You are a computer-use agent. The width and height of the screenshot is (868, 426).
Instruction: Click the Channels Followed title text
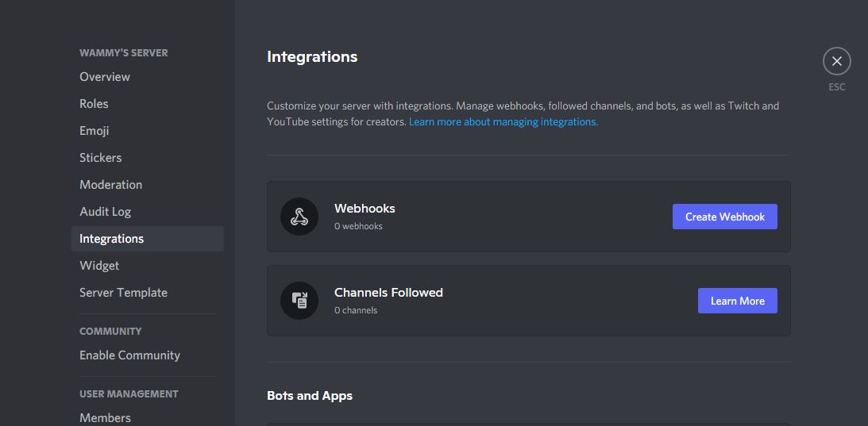(388, 293)
